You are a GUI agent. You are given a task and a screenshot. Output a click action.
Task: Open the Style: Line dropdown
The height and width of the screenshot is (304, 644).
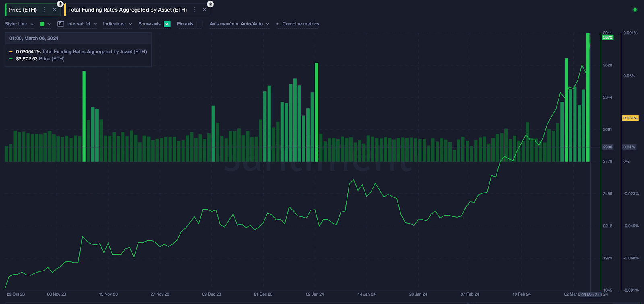pyautogui.click(x=19, y=24)
